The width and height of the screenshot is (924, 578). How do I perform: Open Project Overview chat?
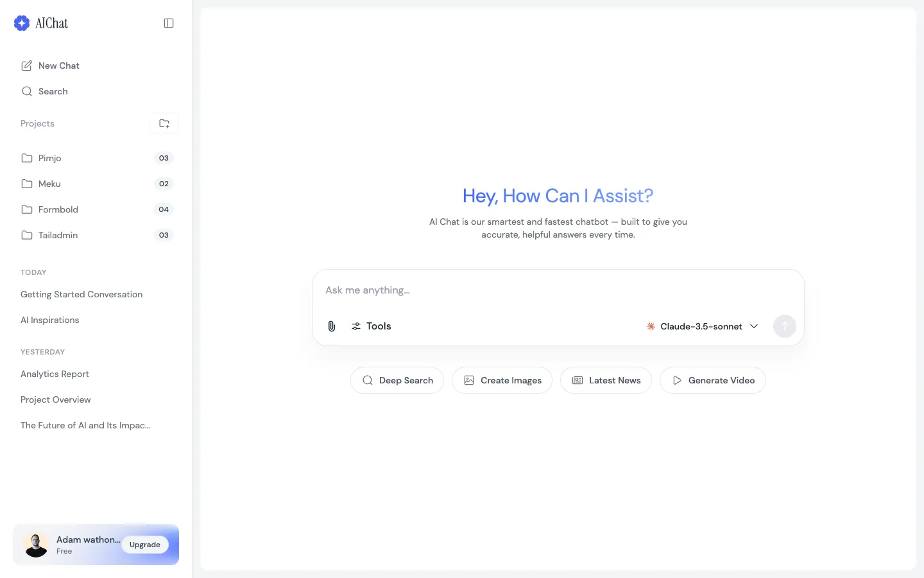pos(56,399)
